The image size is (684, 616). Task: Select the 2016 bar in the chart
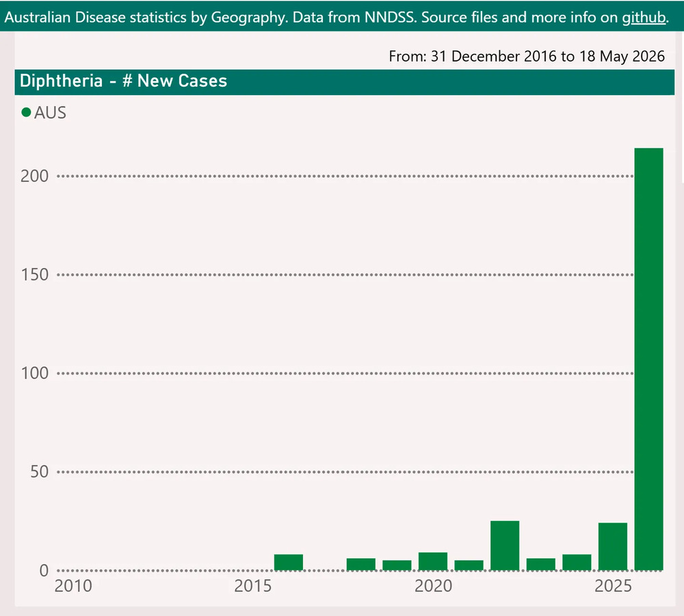(x=289, y=563)
